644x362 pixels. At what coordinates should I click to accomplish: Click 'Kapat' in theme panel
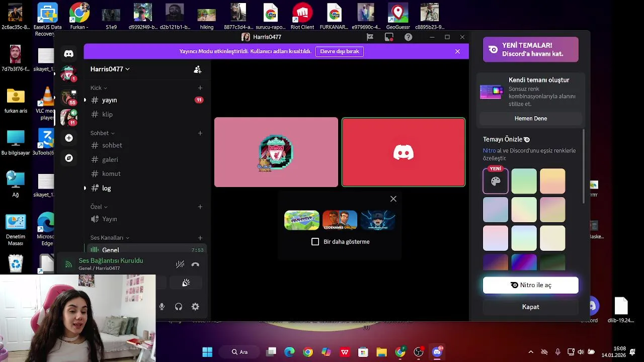(x=531, y=307)
